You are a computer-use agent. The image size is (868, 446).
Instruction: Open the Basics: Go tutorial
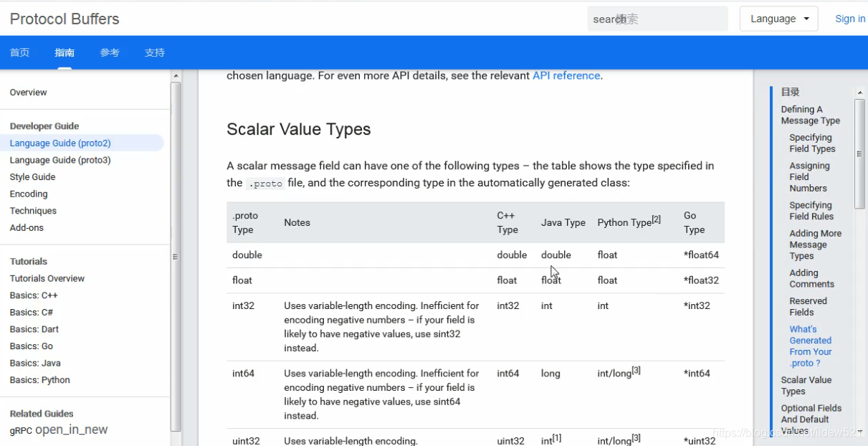32,346
